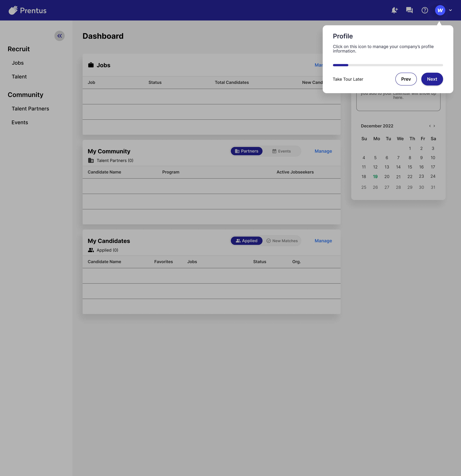
Task: Select December 25 in the calendar
Action: [364, 187]
